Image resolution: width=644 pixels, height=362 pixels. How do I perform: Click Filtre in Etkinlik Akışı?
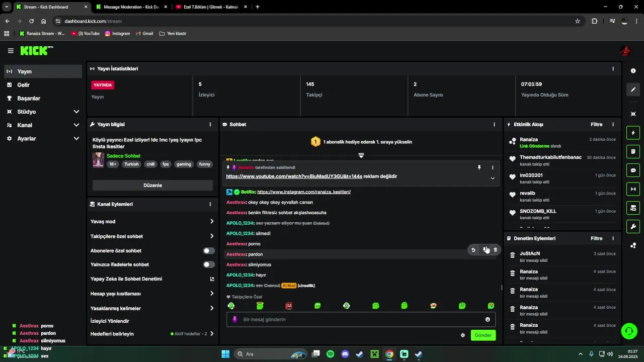(596, 124)
